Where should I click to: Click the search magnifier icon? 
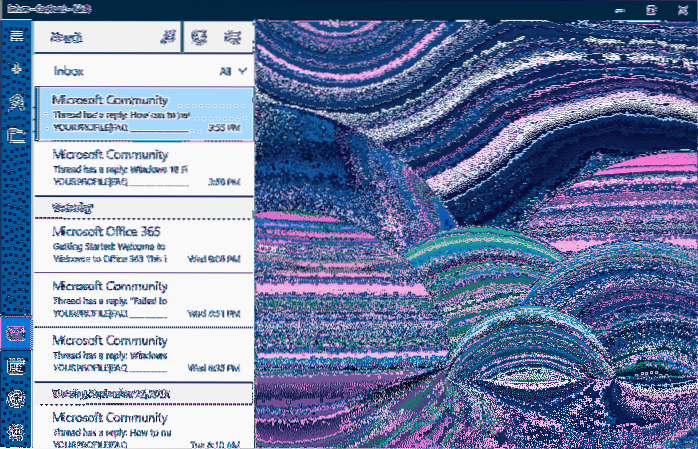click(x=168, y=37)
